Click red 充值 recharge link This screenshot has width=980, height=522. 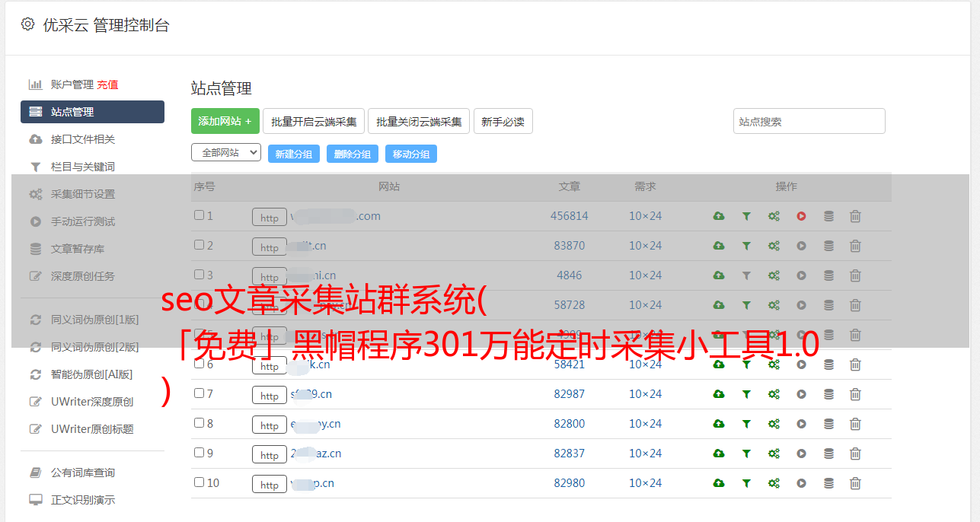pos(107,84)
